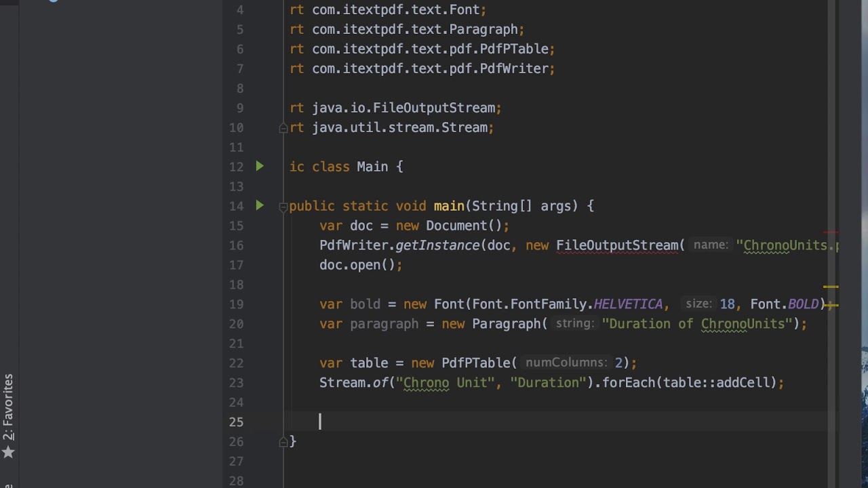Click the com.itextpdf.text.pdf.PdfPTable import
868x488 pixels.
pos(433,49)
